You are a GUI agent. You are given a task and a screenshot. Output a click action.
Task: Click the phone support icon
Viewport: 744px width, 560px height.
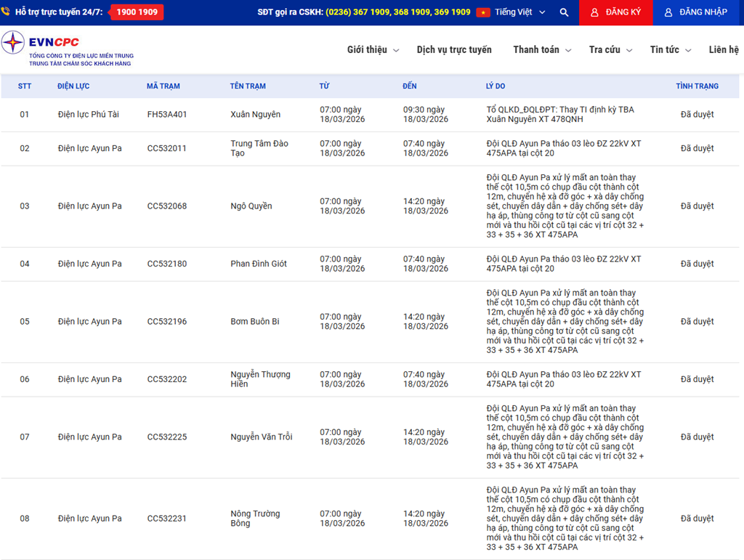(6, 12)
